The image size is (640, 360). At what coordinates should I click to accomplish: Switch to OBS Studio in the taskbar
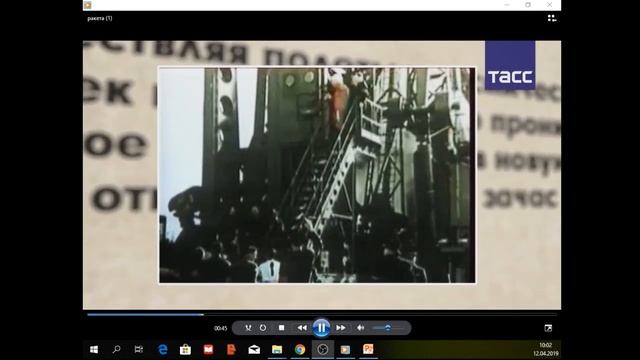323,349
